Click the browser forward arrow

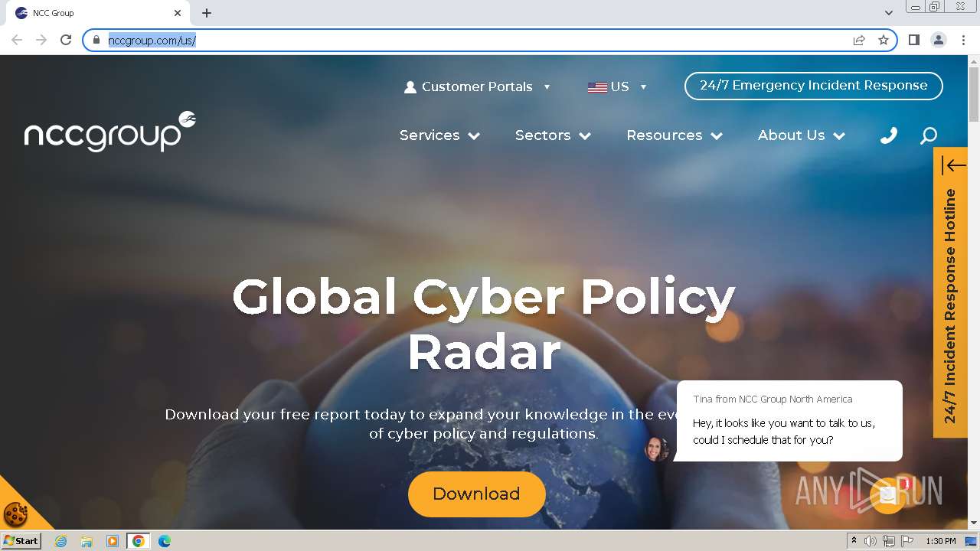41,40
